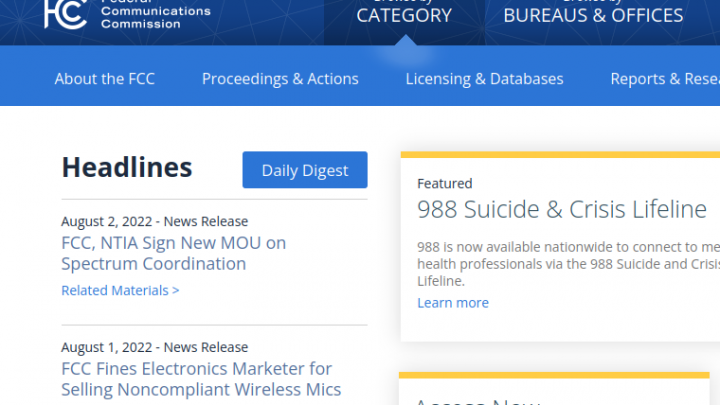Viewport: 720px width, 405px height.
Task: Open the FCC Fines Electronics Marketer headline
Action: (201, 379)
